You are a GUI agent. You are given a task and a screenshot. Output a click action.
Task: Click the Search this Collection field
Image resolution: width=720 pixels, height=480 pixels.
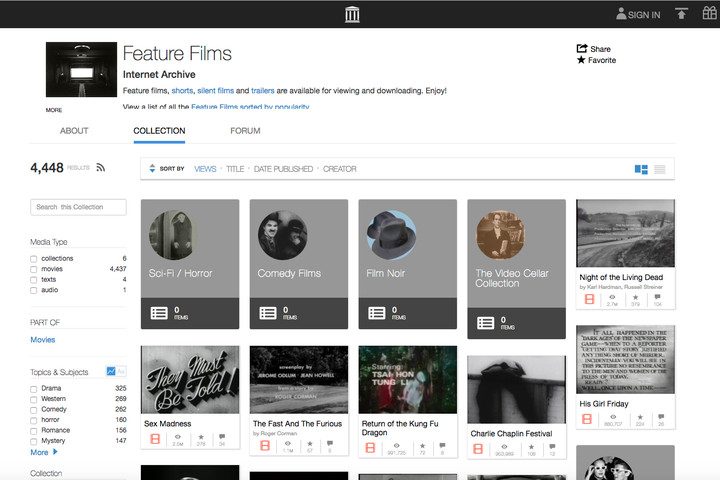pos(78,207)
